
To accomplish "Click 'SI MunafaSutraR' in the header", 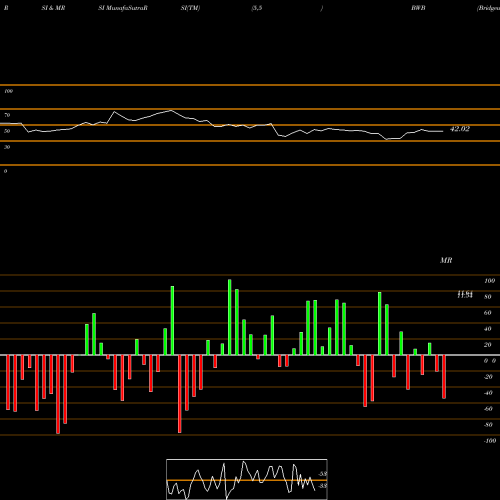I will point(123,8).
